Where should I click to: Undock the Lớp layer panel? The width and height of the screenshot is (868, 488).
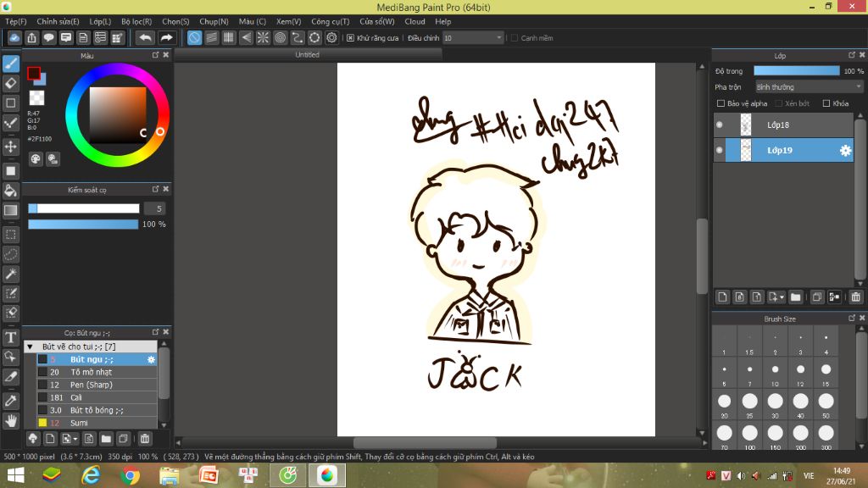click(851, 55)
